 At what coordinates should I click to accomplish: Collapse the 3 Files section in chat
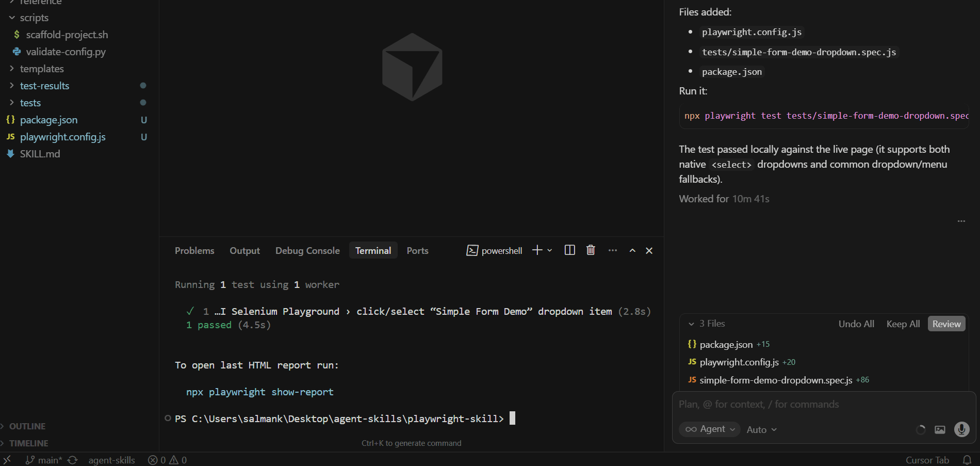[692, 324]
